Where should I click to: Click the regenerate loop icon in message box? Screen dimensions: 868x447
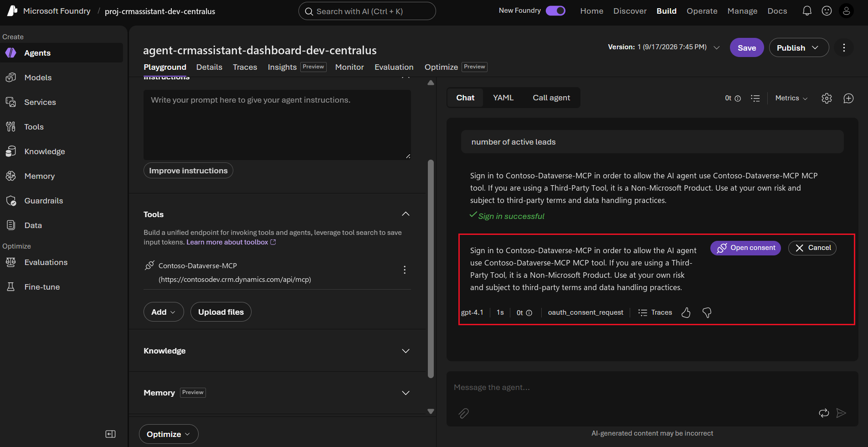[x=824, y=413]
